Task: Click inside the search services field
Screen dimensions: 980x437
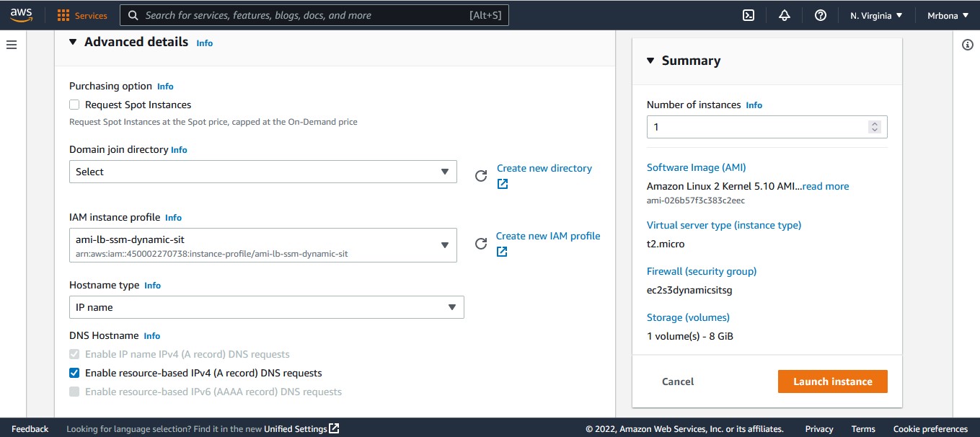Action: 310,14
